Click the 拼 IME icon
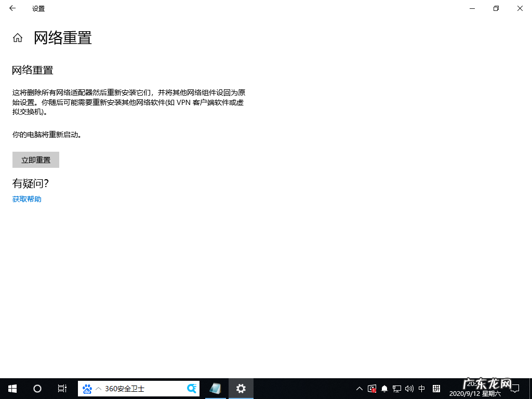This screenshot has width=532, height=399. pyautogui.click(x=435, y=388)
